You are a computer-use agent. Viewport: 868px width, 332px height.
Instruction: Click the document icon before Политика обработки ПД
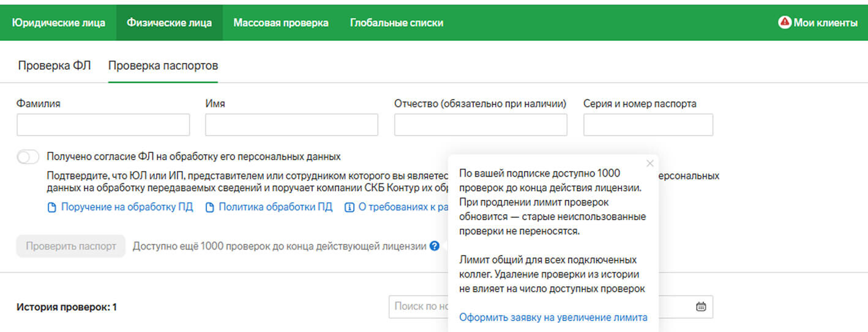point(210,207)
